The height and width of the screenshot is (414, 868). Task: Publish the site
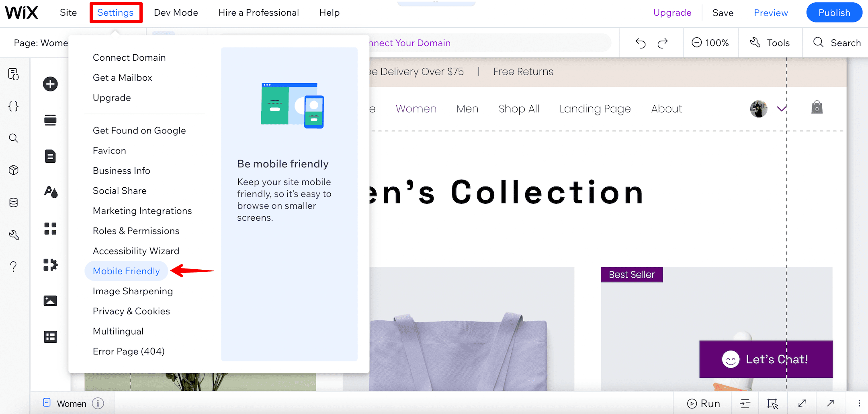[834, 13]
